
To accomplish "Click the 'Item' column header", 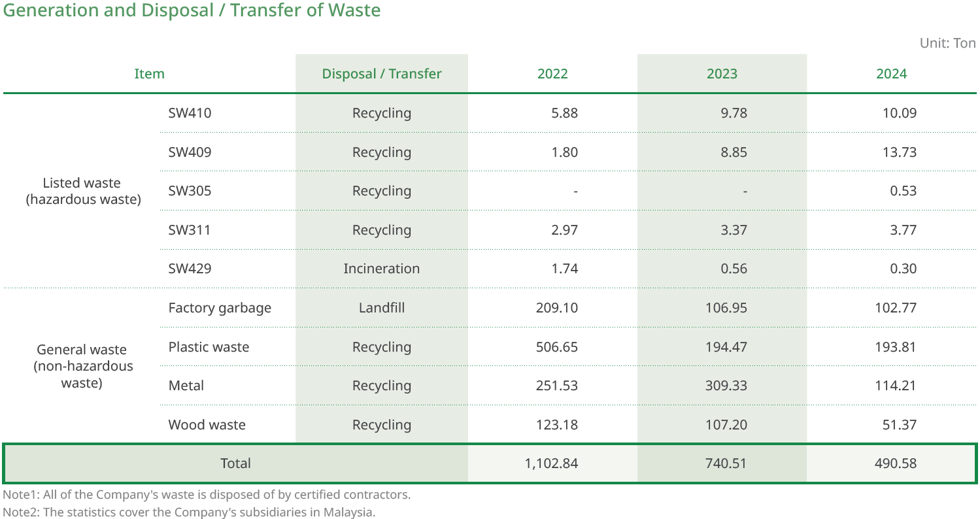I will 149,74.
